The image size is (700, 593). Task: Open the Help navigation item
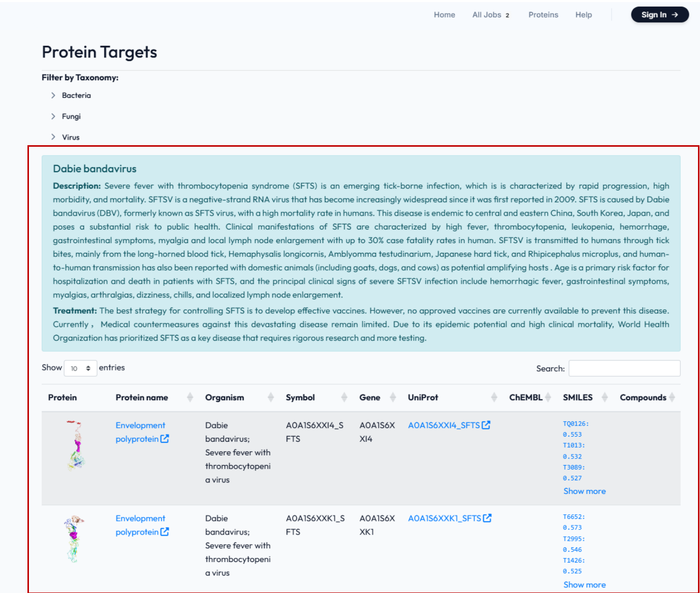pyautogui.click(x=584, y=15)
